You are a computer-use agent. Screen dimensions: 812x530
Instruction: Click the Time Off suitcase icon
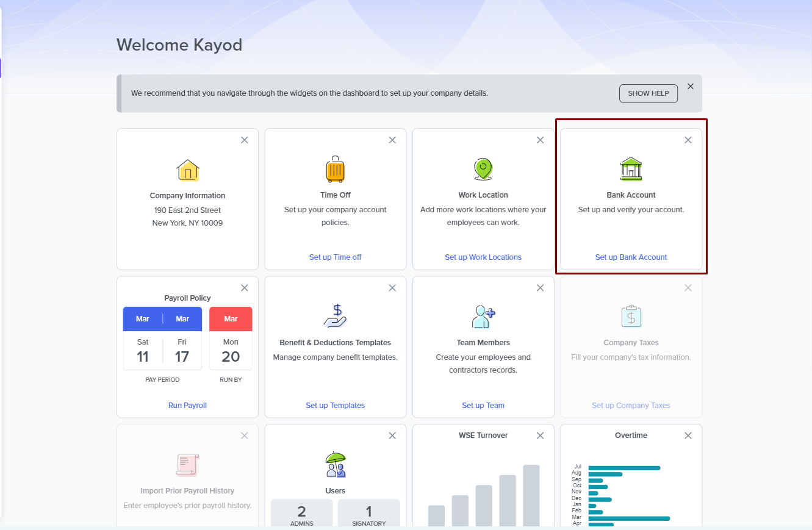(336, 169)
